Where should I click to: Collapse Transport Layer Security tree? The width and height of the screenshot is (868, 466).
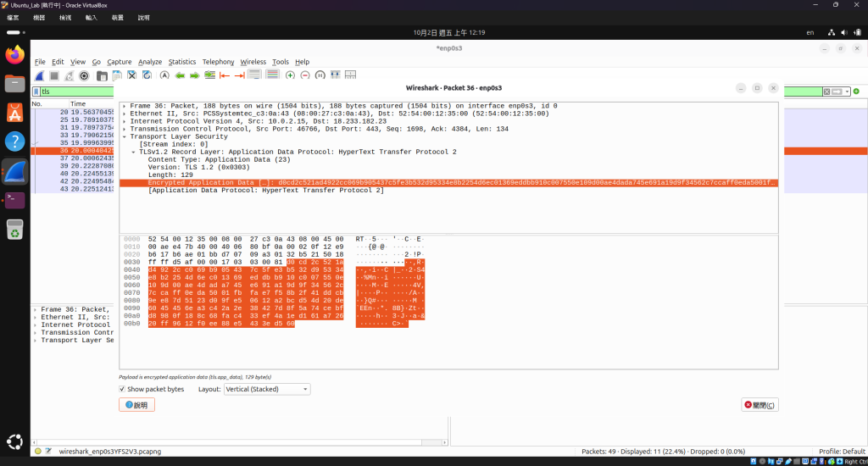click(x=124, y=136)
